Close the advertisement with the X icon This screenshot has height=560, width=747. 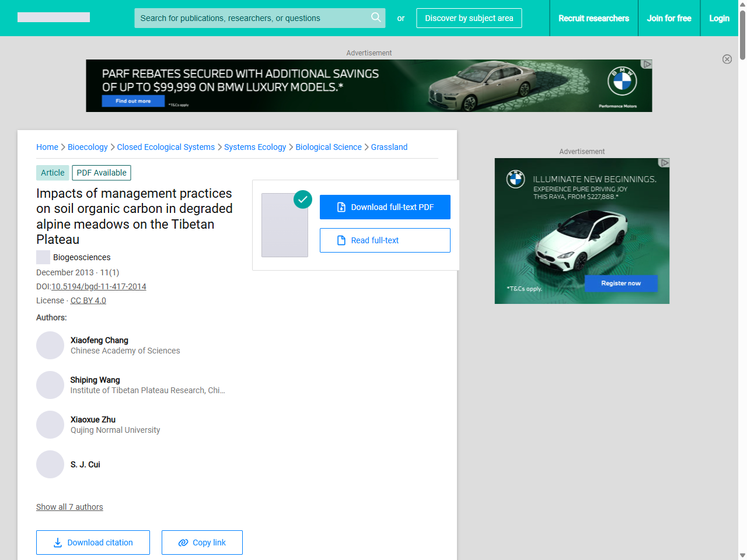click(727, 59)
